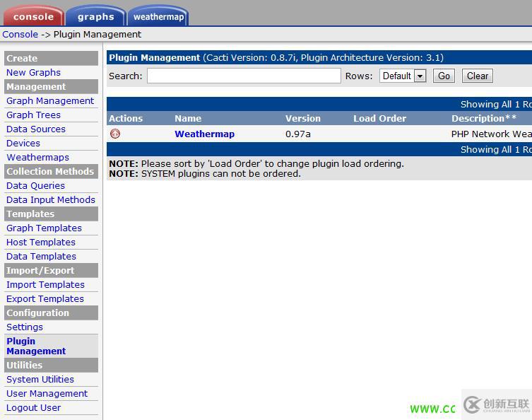532x420 pixels.
Task: Sort by the Description column header
Action: click(484, 118)
